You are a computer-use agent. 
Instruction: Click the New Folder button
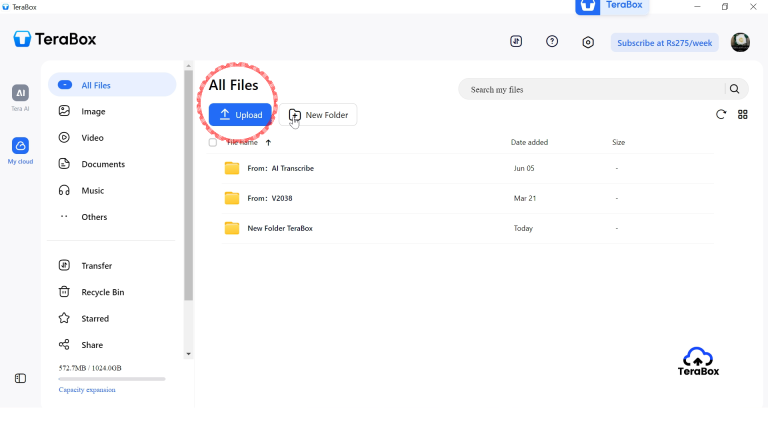pos(318,115)
